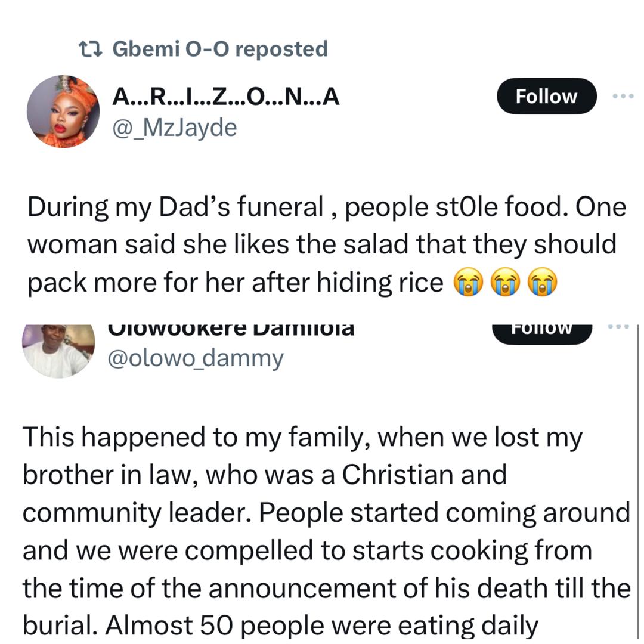This screenshot has width=644, height=644.
Task: Open the @olowo_dammy profile picture
Action: point(58,350)
